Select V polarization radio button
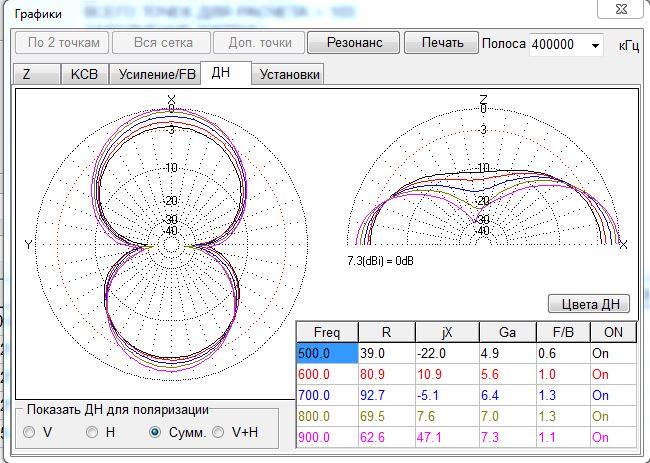 31,433
